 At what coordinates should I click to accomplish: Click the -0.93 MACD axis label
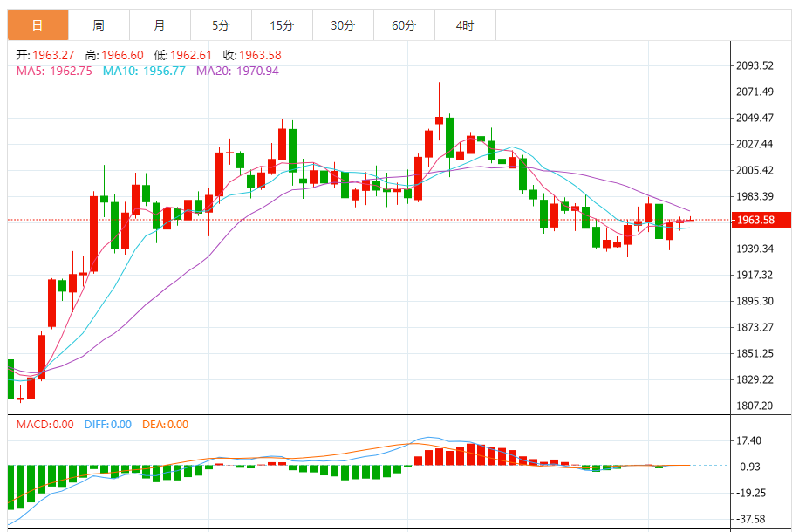(748, 467)
